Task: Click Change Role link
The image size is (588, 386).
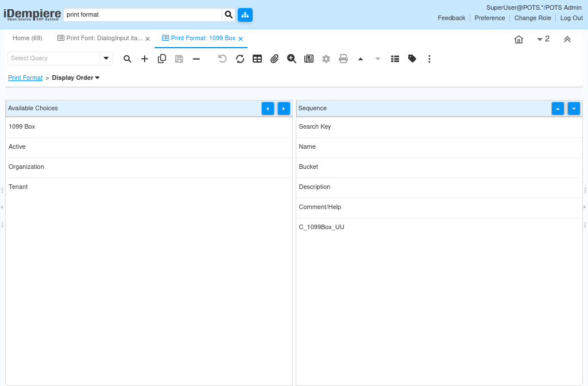Action: pos(532,18)
